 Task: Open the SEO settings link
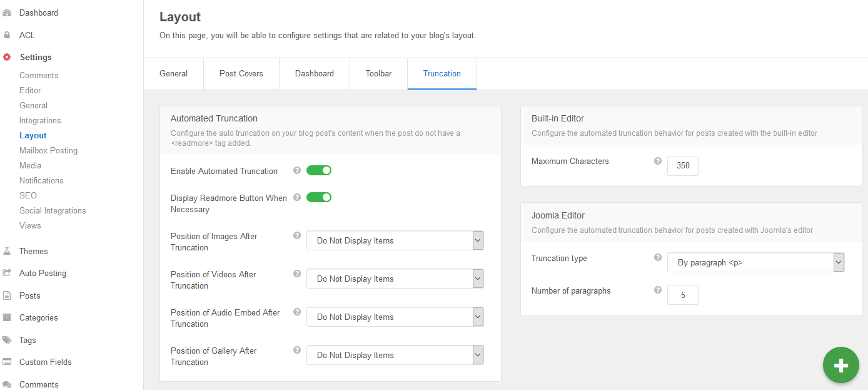tap(28, 195)
